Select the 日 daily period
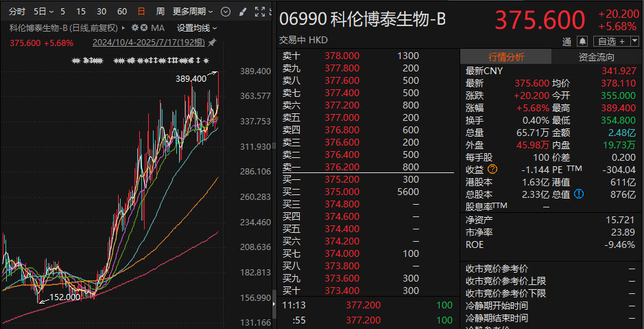Image resolution: width=644 pixels, height=329 pixels. click(141, 12)
